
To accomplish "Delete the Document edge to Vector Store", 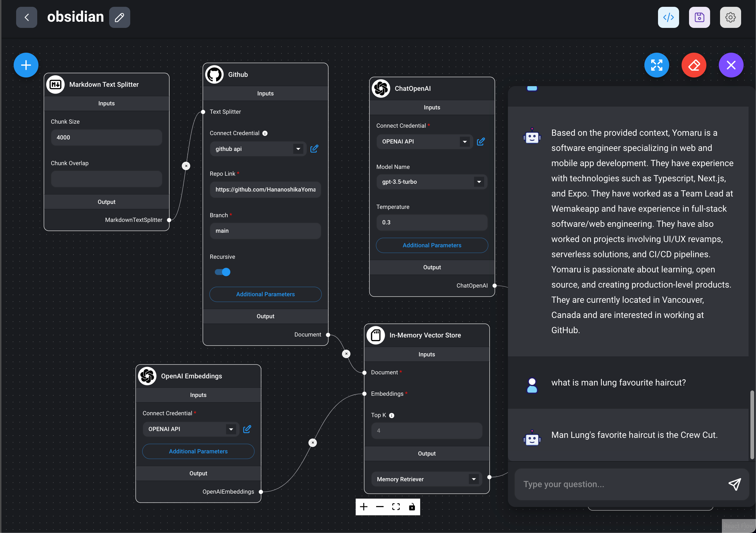I will [x=346, y=354].
